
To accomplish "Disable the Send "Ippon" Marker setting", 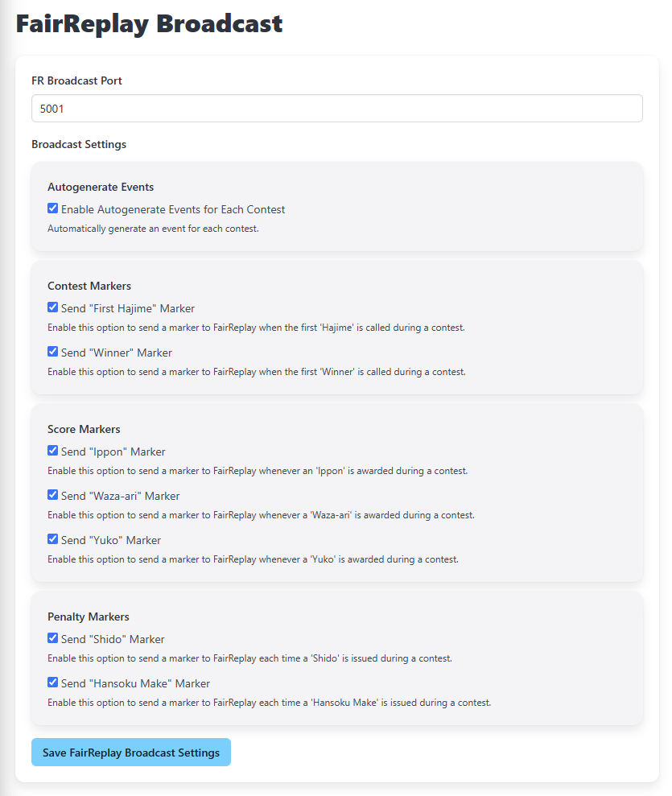I will click(52, 450).
